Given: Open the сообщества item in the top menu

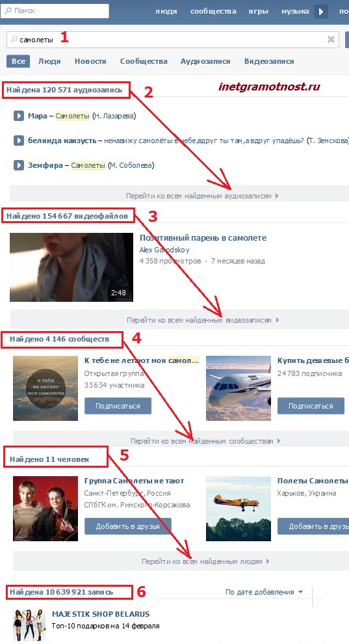Looking at the screenshot, I should pos(213,11).
